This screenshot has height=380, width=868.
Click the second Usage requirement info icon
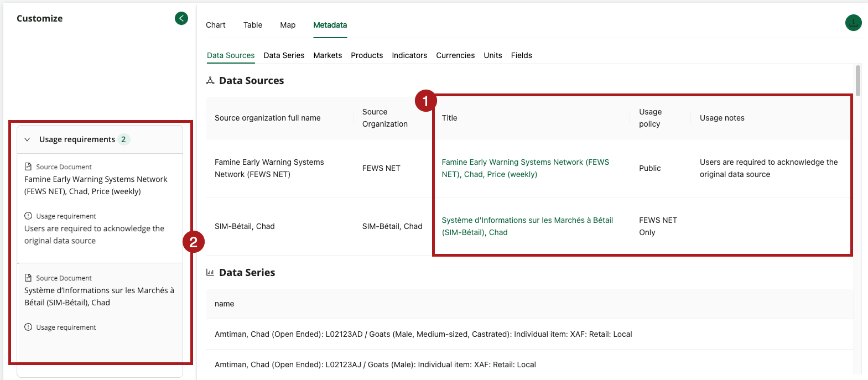pos(28,327)
